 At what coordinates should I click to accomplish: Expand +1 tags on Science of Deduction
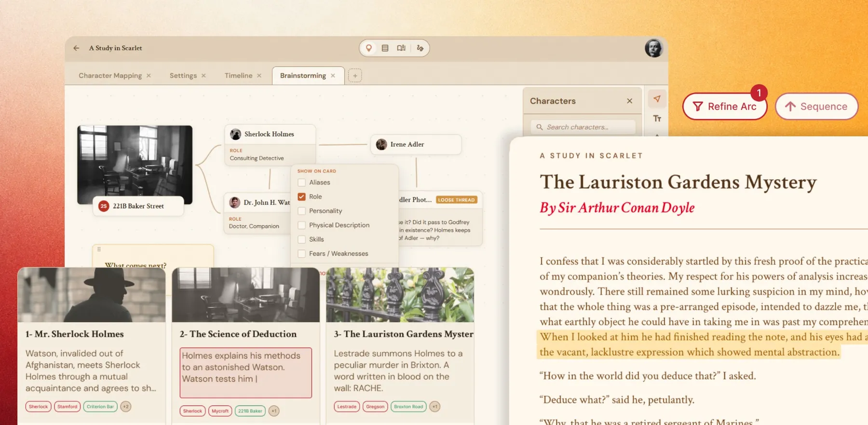tap(274, 411)
